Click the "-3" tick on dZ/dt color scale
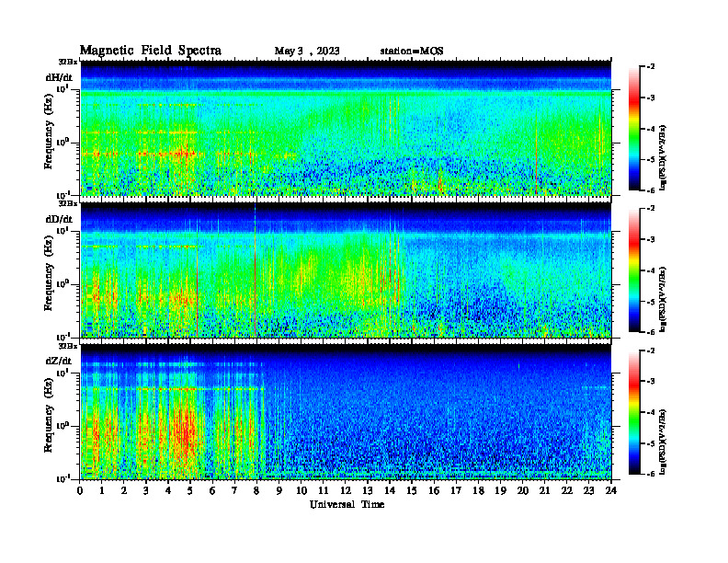The width and height of the screenshot is (728, 563). [651, 382]
